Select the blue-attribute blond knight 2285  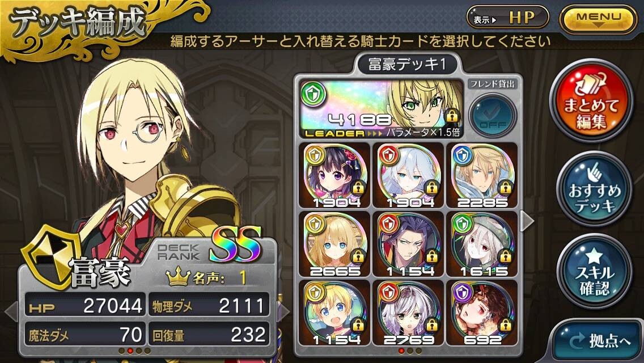tap(482, 175)
